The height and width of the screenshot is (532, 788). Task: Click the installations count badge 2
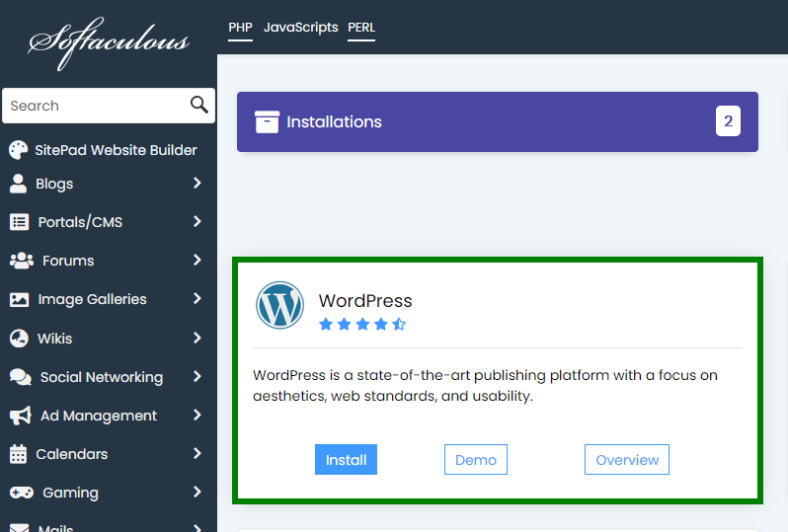[x=728, y=121]
